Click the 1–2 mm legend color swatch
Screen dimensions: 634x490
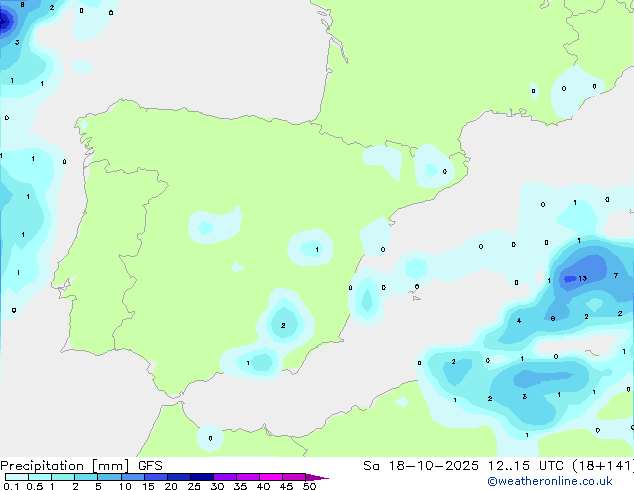(x=63, y=477)
